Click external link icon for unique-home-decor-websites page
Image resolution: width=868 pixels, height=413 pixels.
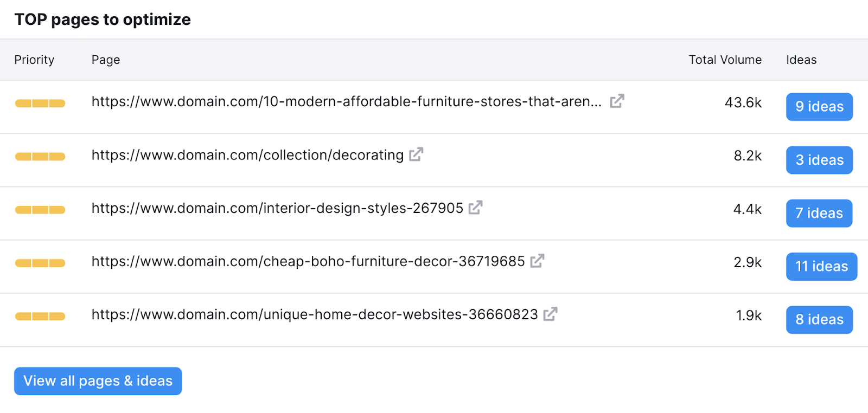point(550,314)
